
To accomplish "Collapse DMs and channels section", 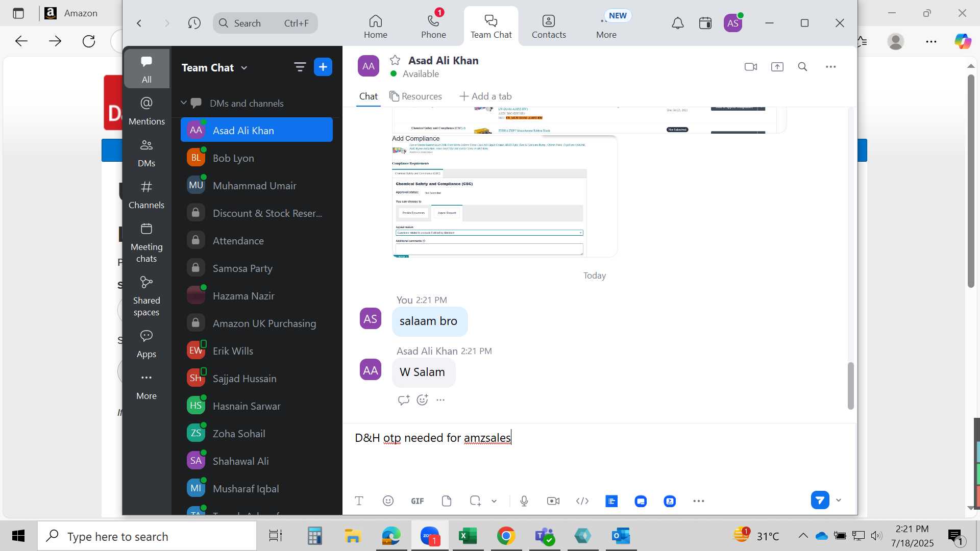I will coord(184,103).
